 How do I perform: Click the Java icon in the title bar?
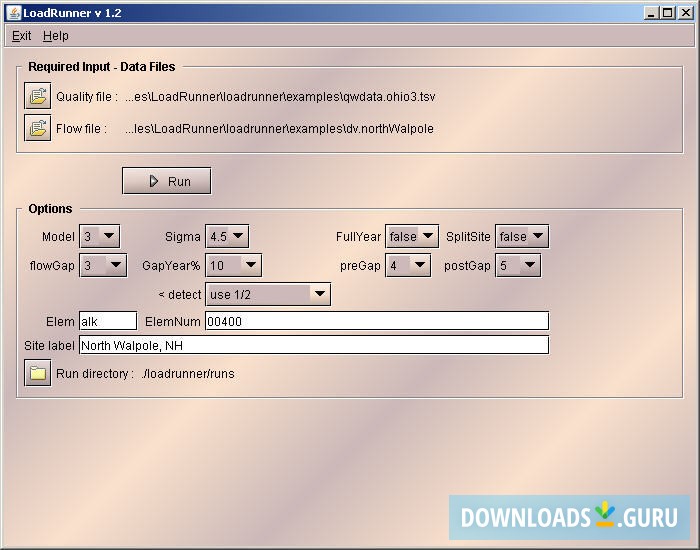click(14, 12)
